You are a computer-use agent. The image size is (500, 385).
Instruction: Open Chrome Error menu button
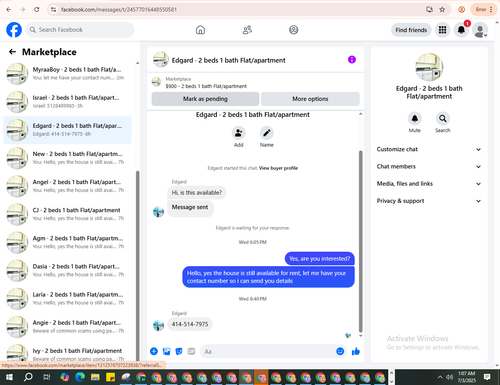(x=484, y=9)
